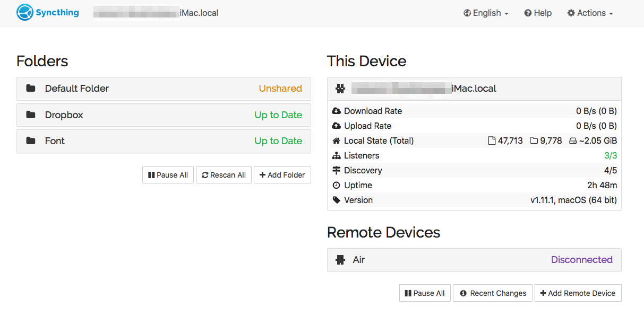
Task: Click the navbar device name iMac.local
Action: tap(156, 13)
